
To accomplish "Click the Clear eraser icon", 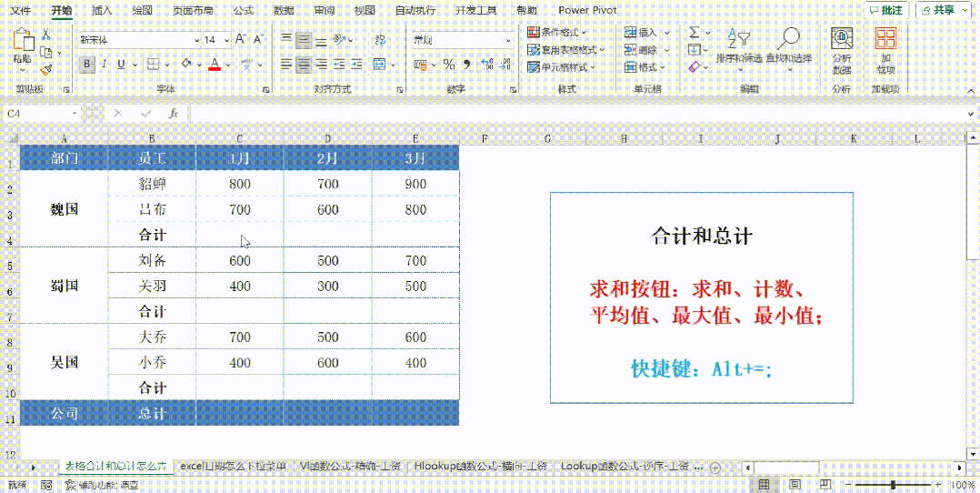I will (695, 67).
